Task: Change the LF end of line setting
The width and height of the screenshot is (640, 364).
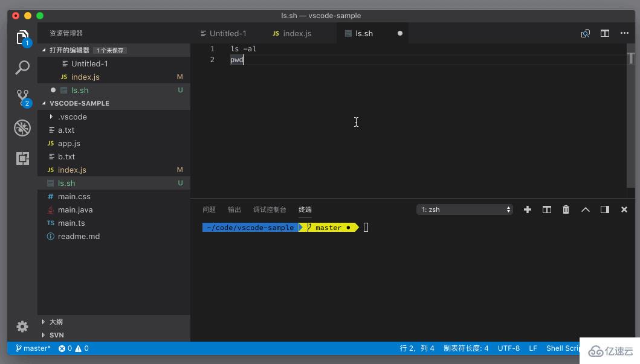Action: pyautogui.click(x=532, y=348)
